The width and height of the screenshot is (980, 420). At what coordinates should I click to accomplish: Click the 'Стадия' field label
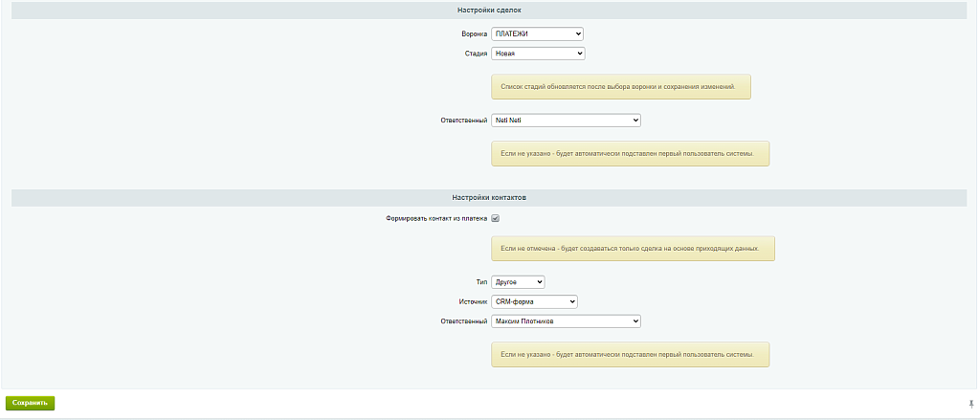click(x=475, y=54)
